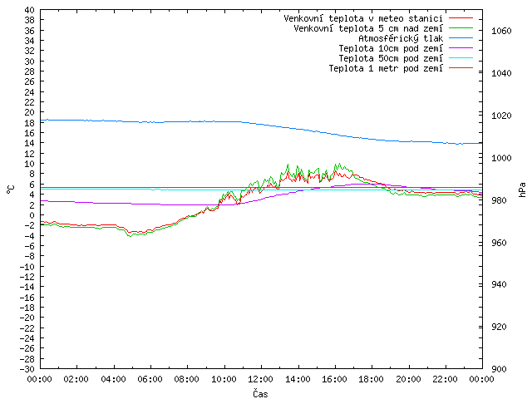Click cyan legend line sample for 50cm pod zemí
This screenshot has width=532, height=399.
(461, 58)
